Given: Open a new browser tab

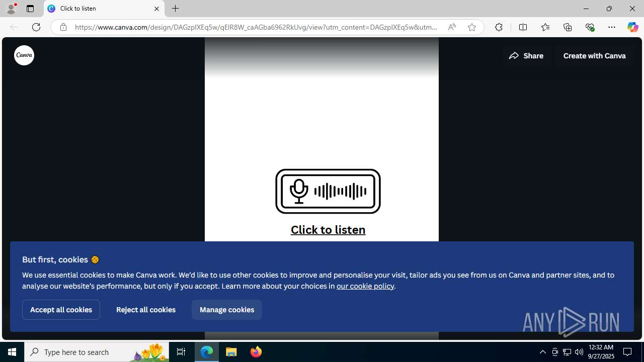Looking at the screenshot, I should pos(176,9).
